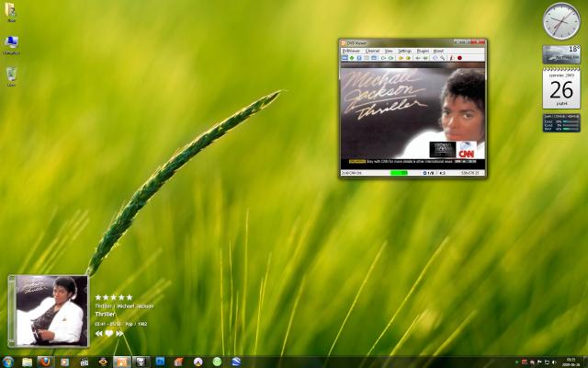Set the rating with the fifth star

(129, 297)
